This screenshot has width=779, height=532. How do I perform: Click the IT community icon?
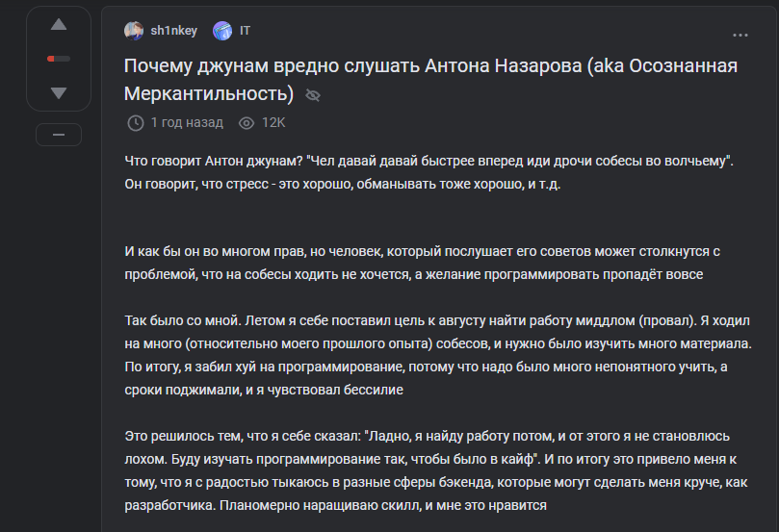pos(222,31)
